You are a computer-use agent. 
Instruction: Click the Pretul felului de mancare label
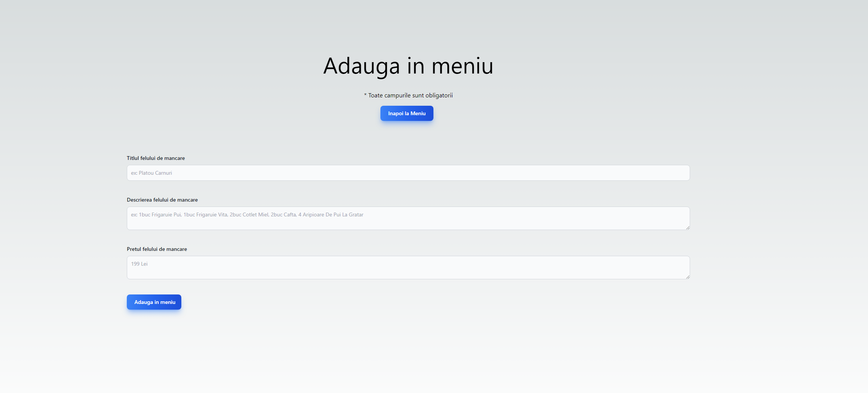[x=157, y=249]
